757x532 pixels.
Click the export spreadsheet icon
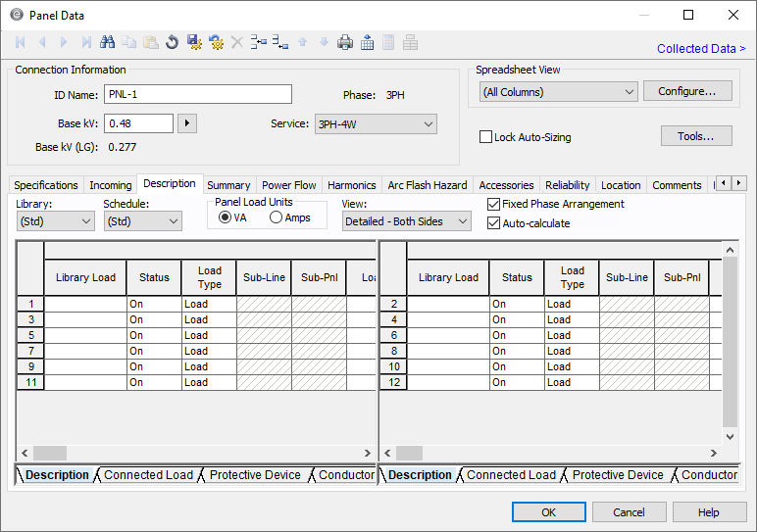tap(368, 42)
